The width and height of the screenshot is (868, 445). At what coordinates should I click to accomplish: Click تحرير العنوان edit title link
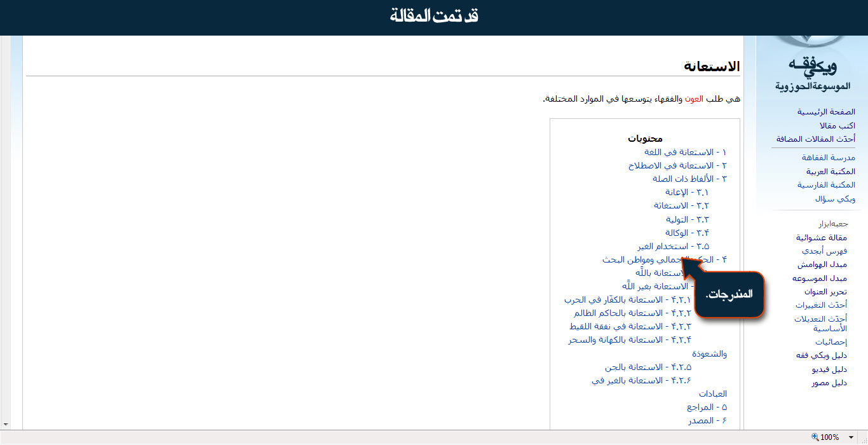[825, 292]
